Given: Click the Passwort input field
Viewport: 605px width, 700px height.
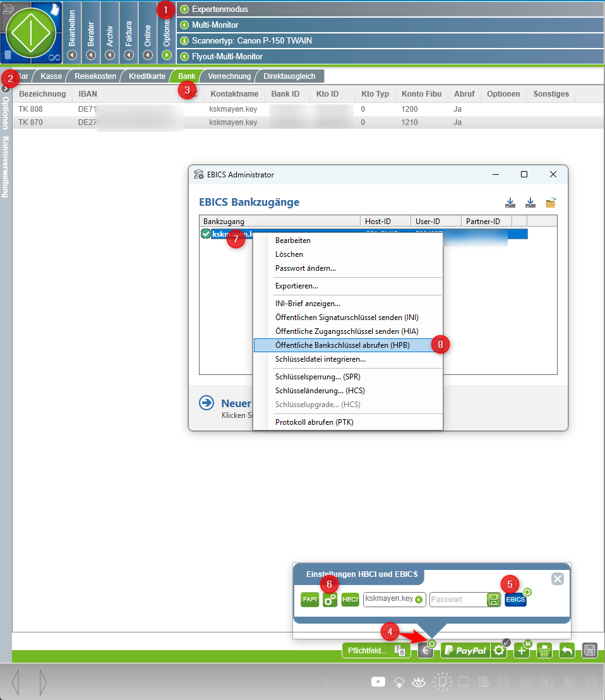Looking at the screenshot, I should 457,599.
